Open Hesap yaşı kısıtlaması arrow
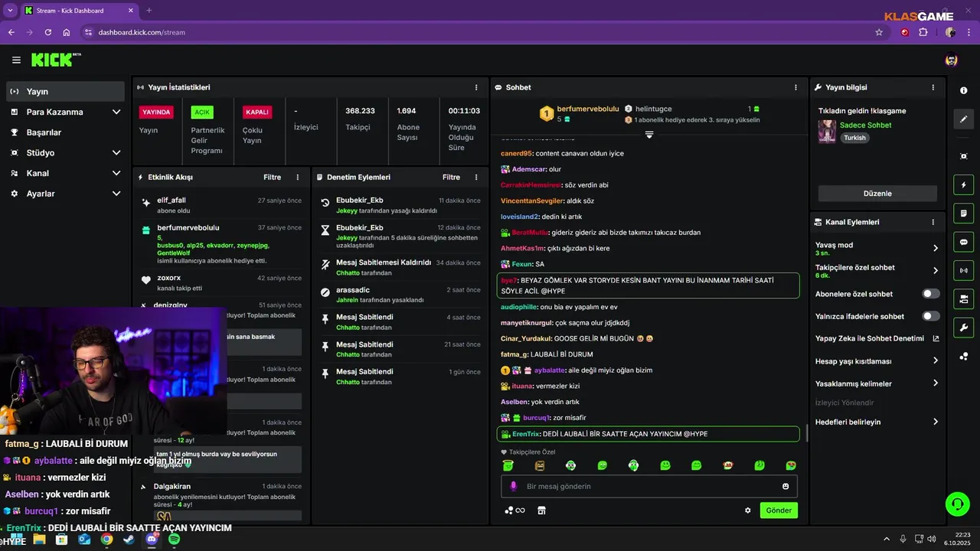 pos(936,361)
